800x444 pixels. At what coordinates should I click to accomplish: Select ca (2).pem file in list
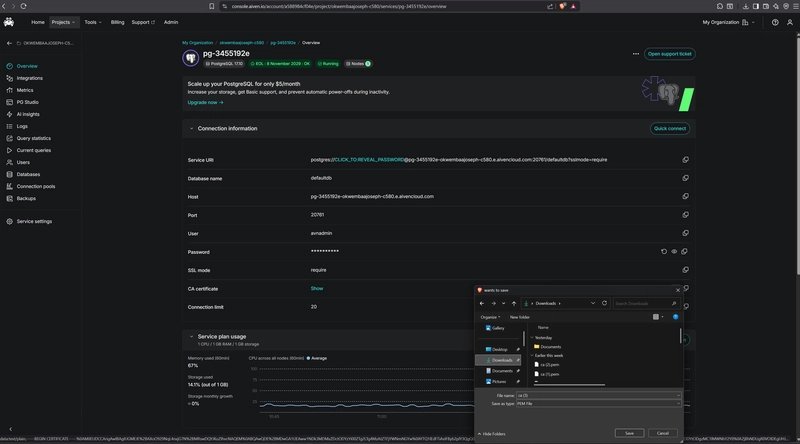[549, 365]
